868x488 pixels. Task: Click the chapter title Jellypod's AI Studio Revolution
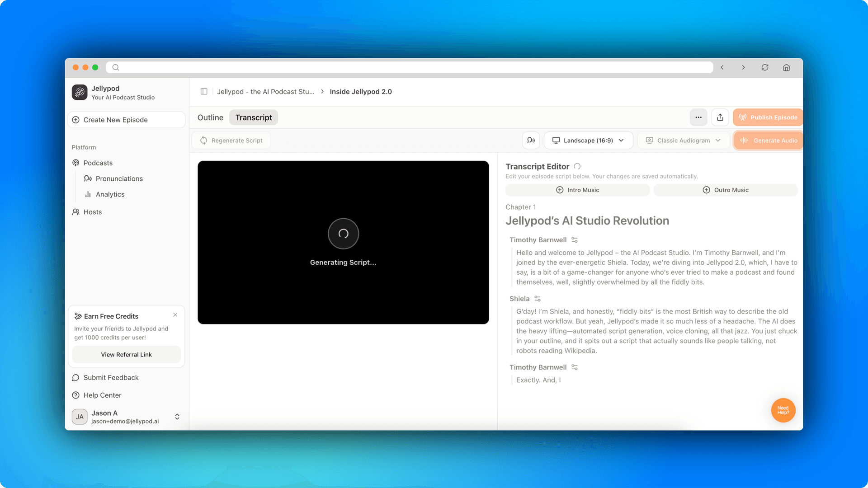(x=587, y=221)
